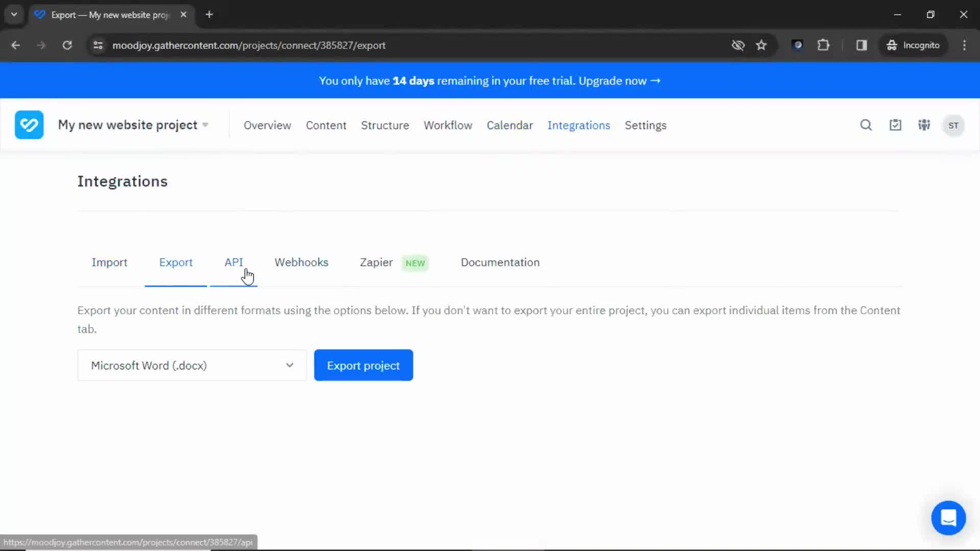Image resolution: width=980 pixels, height=551 pixels.
Task: Switch to the Import tab
Action: (x=109, y=262)
